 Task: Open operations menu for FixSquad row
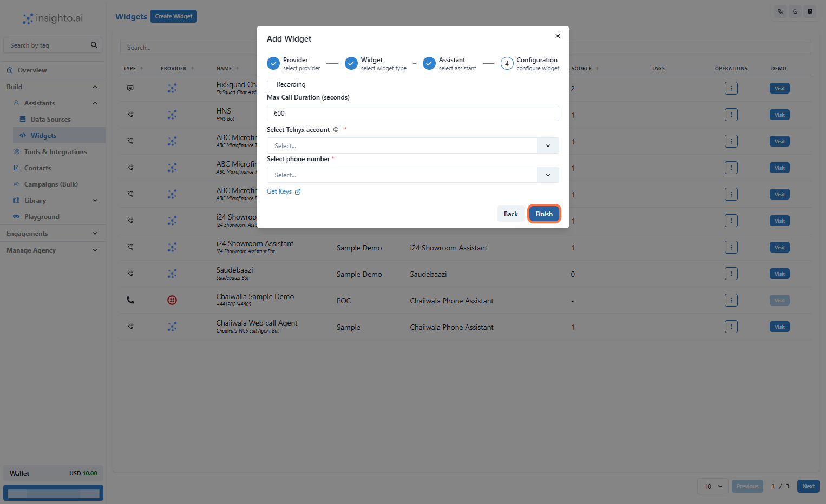[731, 88]
